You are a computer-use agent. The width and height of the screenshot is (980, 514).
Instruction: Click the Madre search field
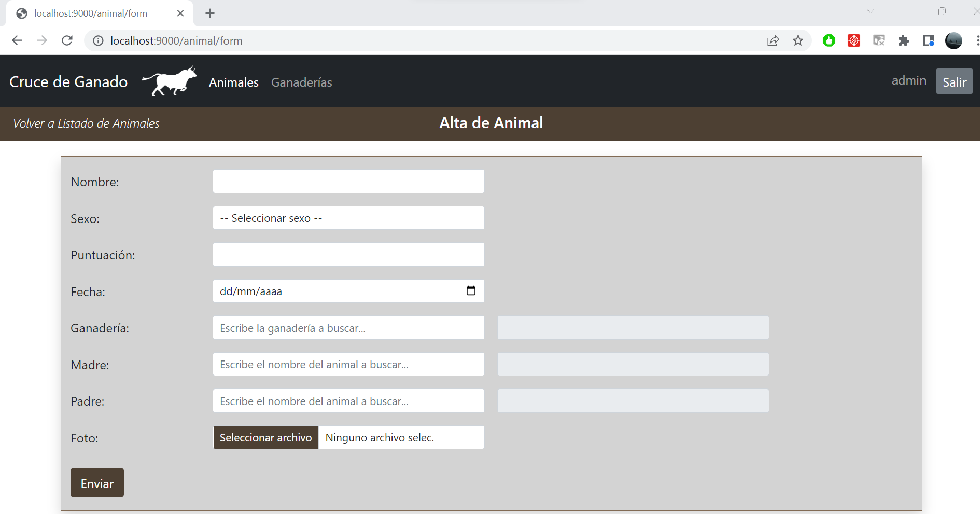[x=348, y=364]
